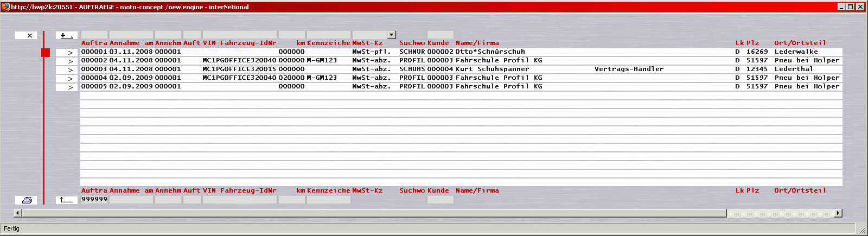
Task: Click the plus add-record button
Action: coord(66,36)
